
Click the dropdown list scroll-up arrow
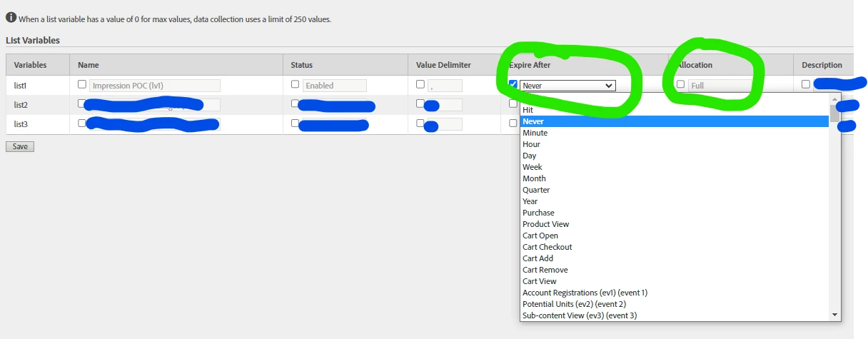(x=834, y=98)
